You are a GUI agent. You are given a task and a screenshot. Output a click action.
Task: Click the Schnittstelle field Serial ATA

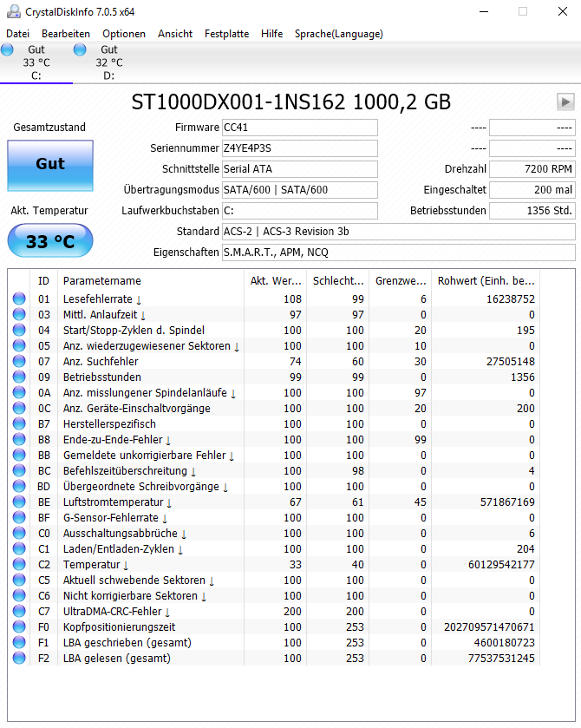pos(300,169)
